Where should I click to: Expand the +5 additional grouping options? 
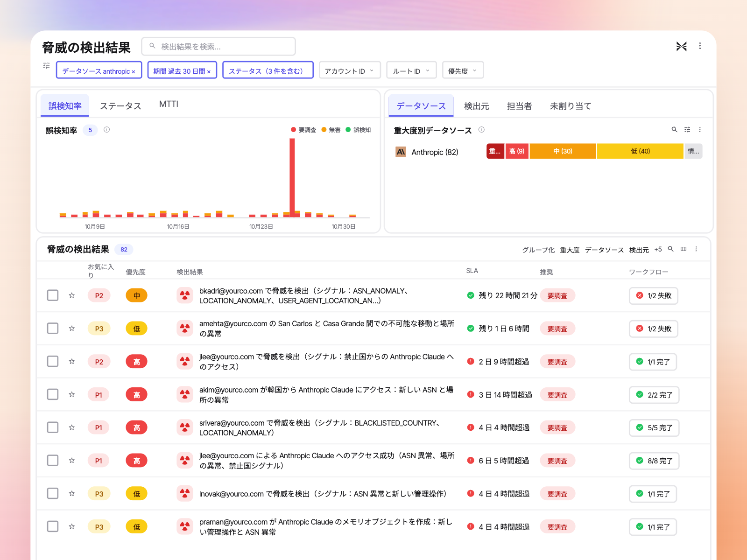point(658,249)
